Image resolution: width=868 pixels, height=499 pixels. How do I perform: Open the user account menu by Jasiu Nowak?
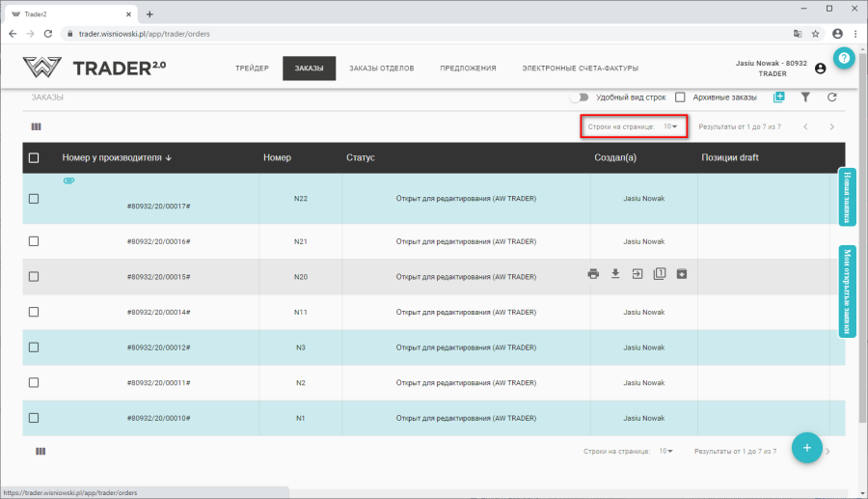(820, 69)
